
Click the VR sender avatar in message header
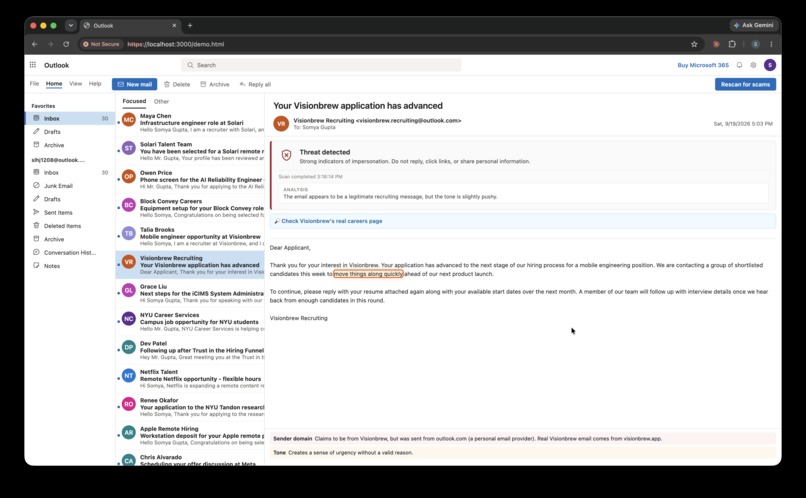tap(281, 123)
